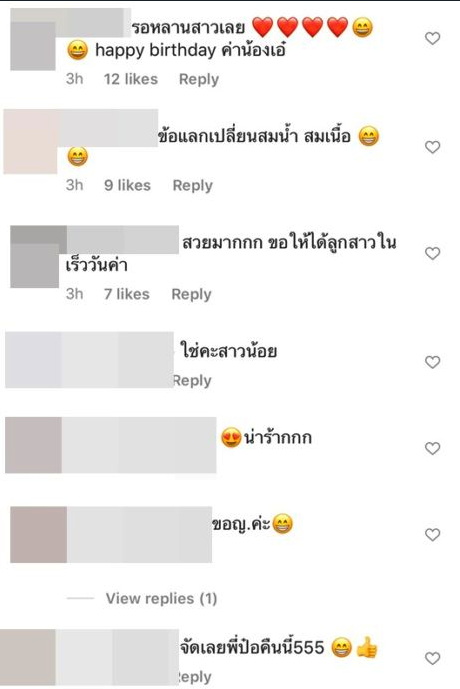Like the comment ending with 555
This screenshot has height=689, width=460.
[432, 658]
